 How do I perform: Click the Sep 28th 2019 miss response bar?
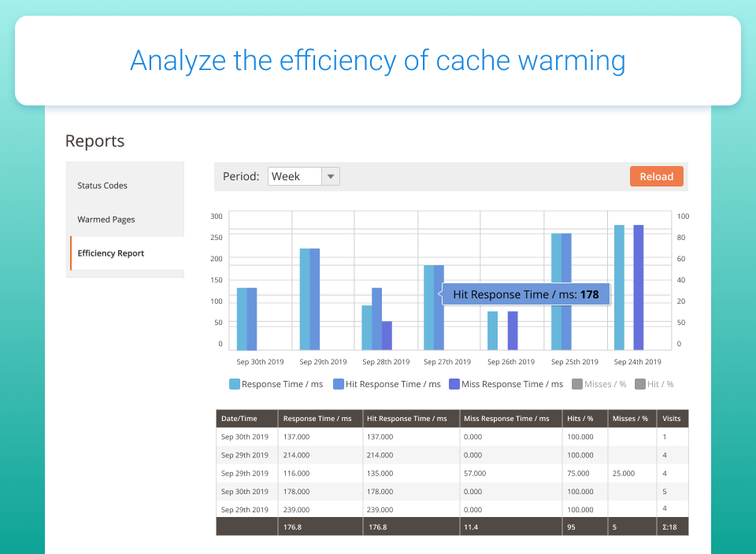387,335
